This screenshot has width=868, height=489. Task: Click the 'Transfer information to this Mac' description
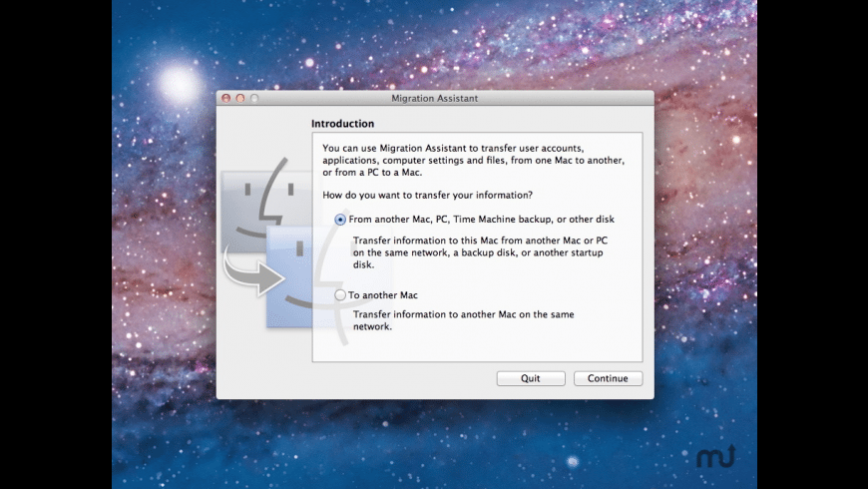coord(480,252)
